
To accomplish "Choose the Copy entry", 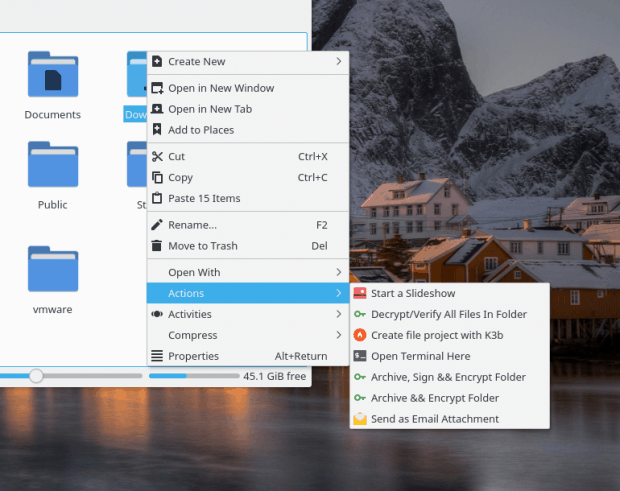I will pos(248,178).
